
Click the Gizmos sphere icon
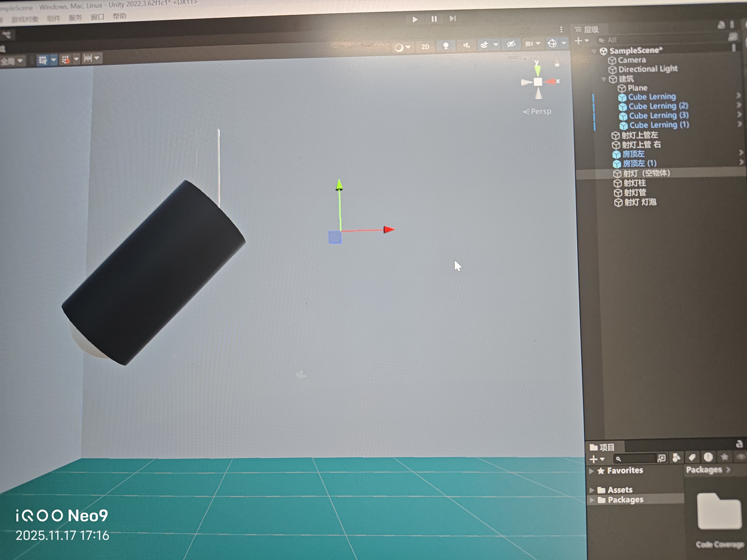(x=552, y=43)
